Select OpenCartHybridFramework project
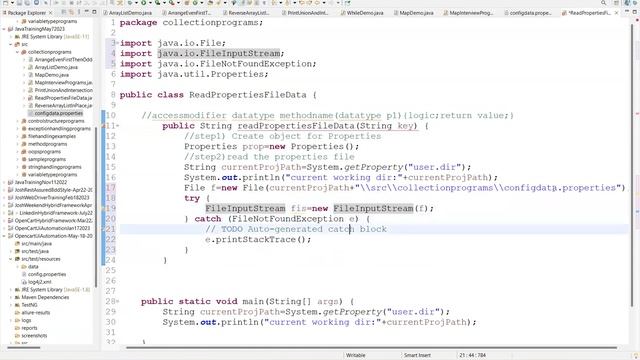 [53, 221]
